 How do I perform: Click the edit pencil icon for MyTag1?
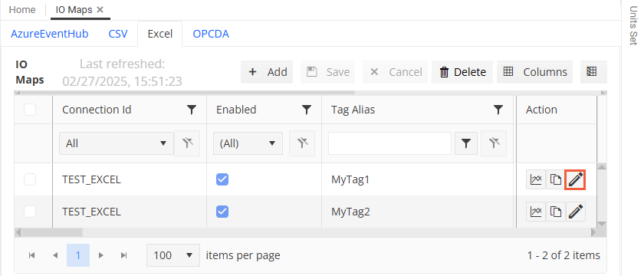point(576,179)
